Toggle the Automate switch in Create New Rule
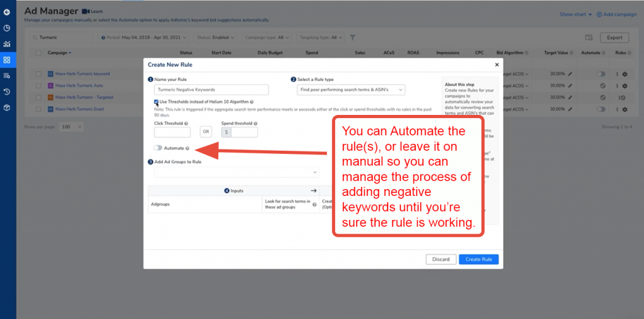This screenshot has height=319, width=644. [x=158, y=148]
